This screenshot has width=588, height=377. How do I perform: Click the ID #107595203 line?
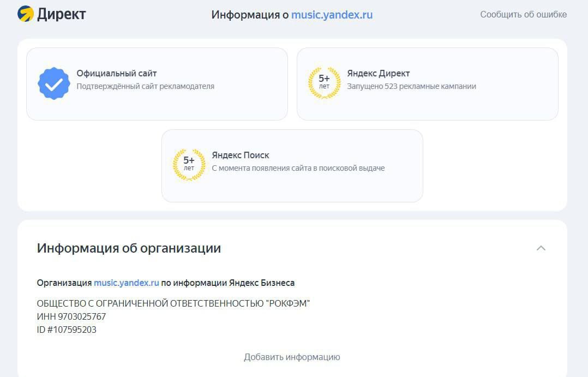coord(67,330)
